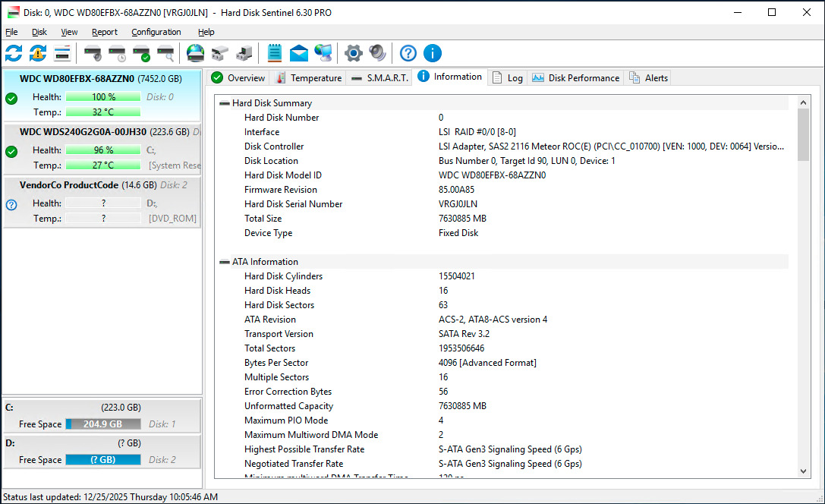Select the VendorCo ProductCode disk entry
825x504 pixels.
point(102,202)
